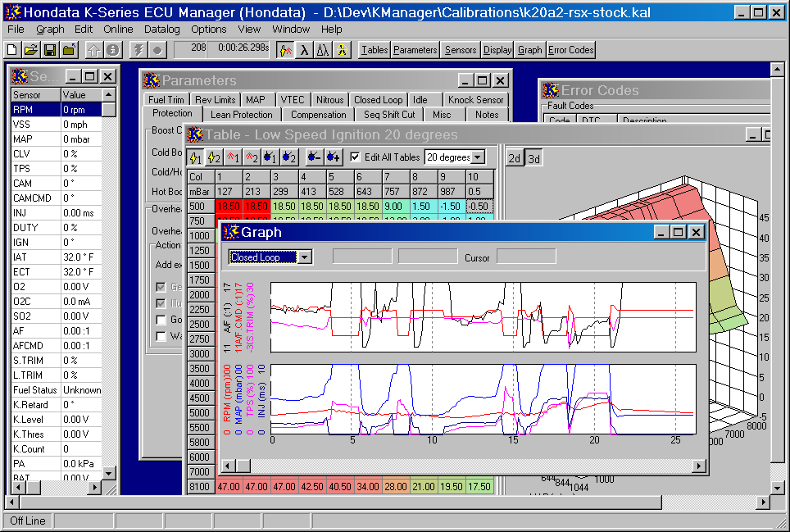This screenshot has height=532, width=790.
Task: Open the Table window K icon menu
Action: click(195, 134)
